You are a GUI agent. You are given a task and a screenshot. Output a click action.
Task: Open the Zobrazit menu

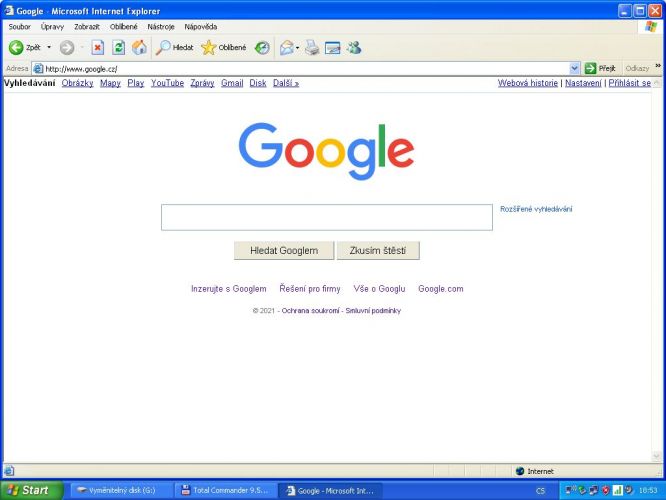[87, 27]
